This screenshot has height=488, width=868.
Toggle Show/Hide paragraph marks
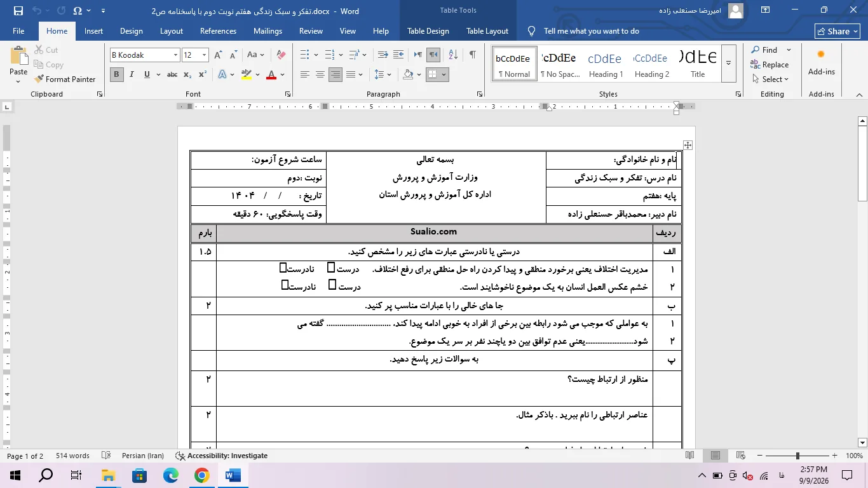point(472,55)
